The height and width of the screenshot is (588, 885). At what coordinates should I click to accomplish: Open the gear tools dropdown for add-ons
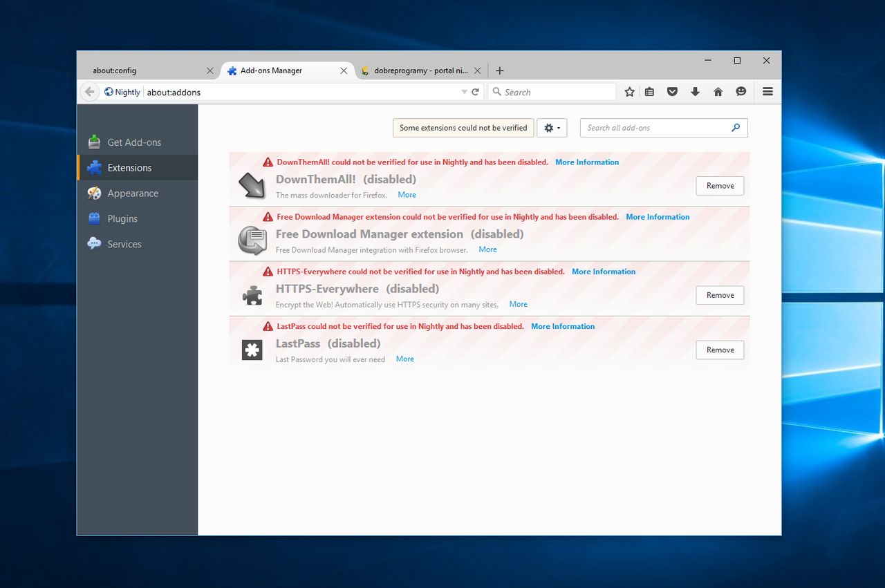552,128
